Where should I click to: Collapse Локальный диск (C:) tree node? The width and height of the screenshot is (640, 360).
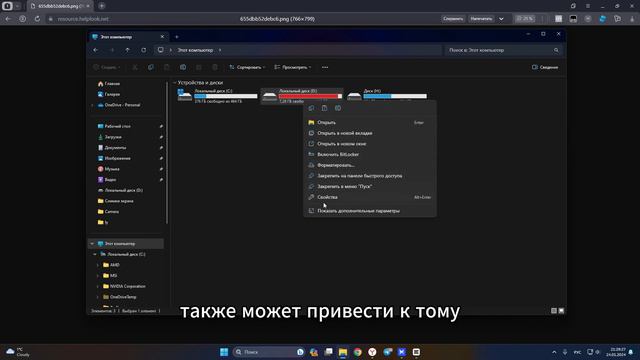[95, 254]
